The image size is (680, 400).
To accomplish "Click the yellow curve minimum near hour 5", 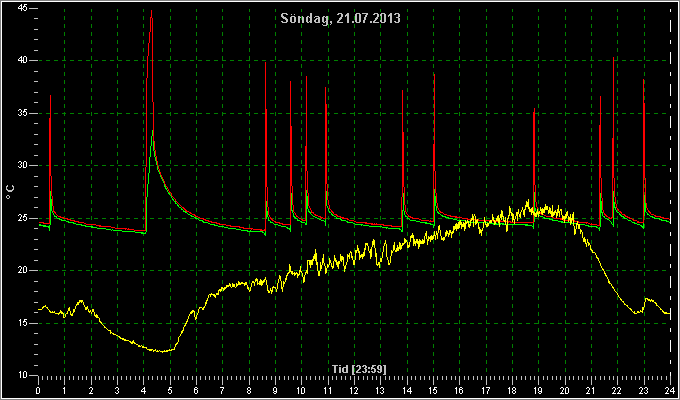I will point(163,351).
